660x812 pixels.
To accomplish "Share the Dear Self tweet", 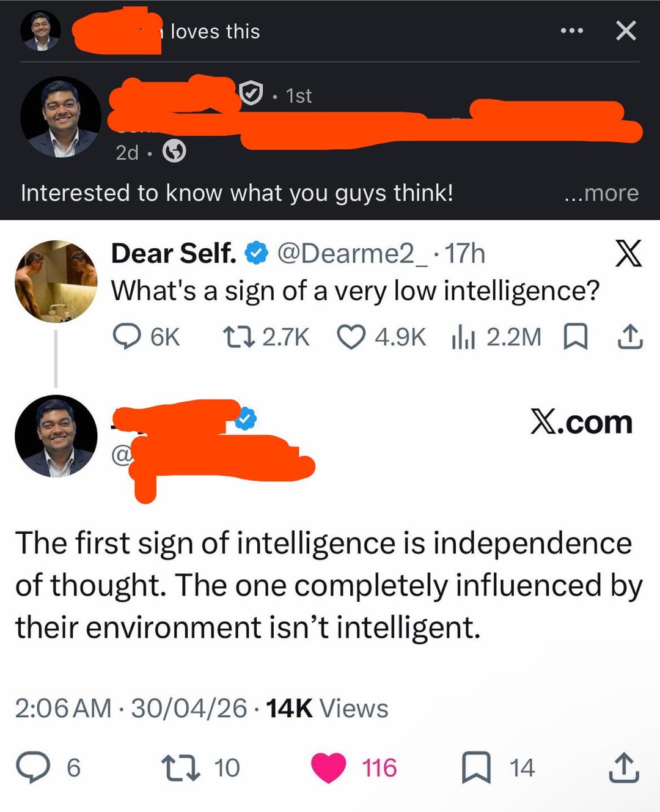I will pyautogui.click(x=630, y=337).
